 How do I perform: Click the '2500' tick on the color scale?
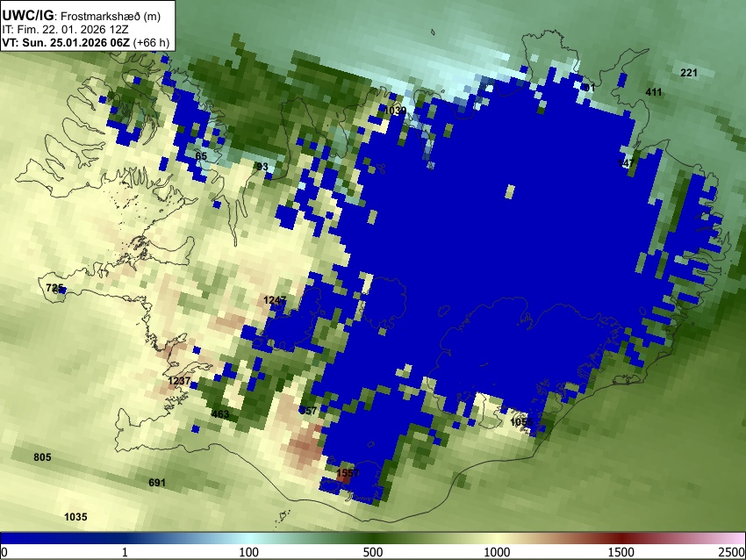732,552
